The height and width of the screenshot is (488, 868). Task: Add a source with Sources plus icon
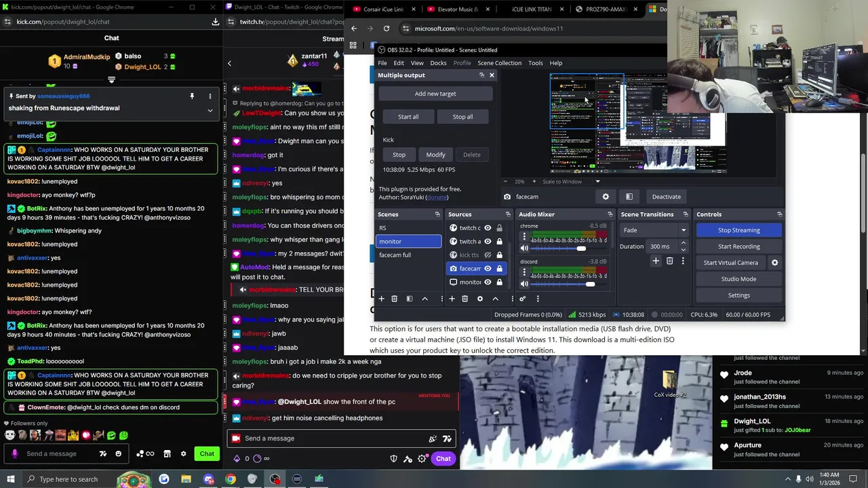pyautogui.click(x=452, y=299)
